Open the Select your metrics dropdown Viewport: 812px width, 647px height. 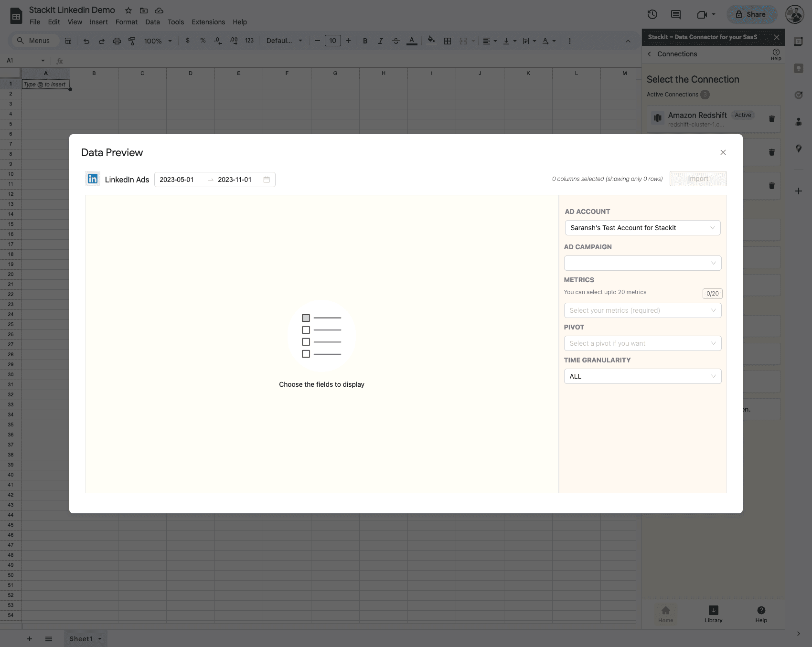coord(642,310)
